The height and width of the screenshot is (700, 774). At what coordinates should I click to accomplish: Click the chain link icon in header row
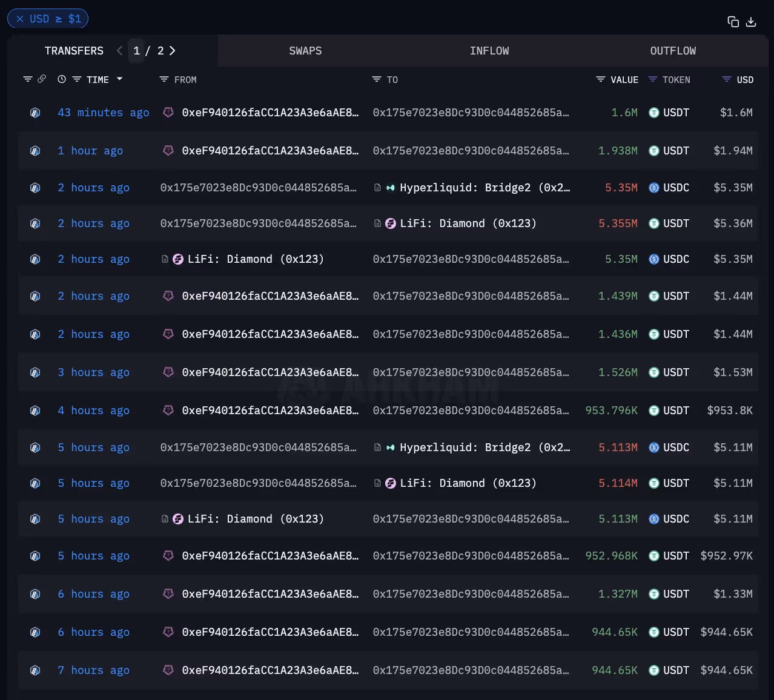42,79
